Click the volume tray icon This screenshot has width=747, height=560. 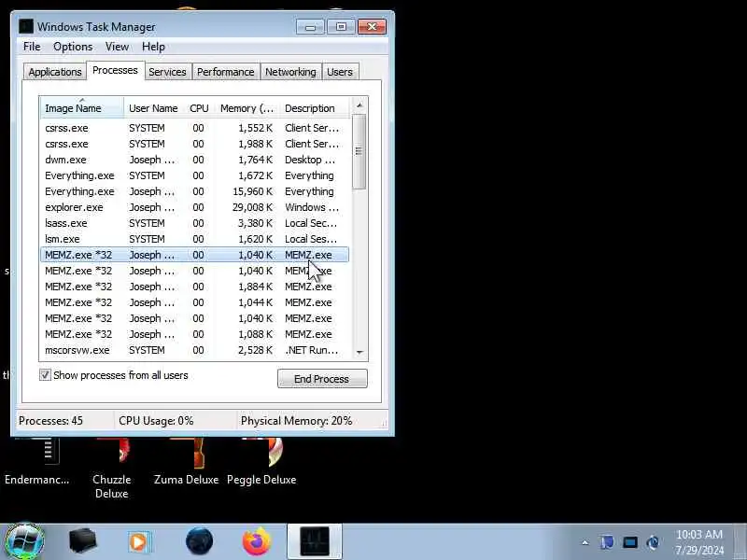click(x=653, y=542)
